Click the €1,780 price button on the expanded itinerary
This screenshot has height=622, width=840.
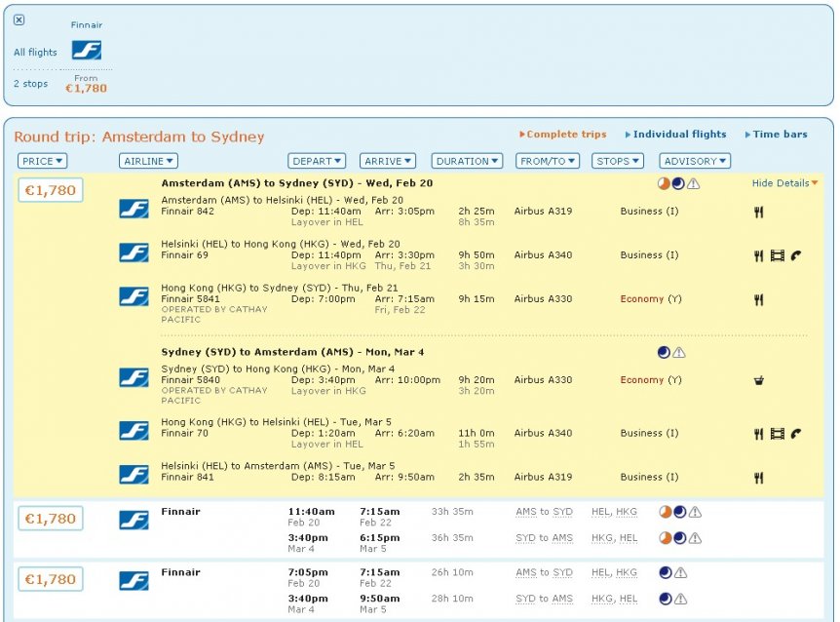[51, 190]
